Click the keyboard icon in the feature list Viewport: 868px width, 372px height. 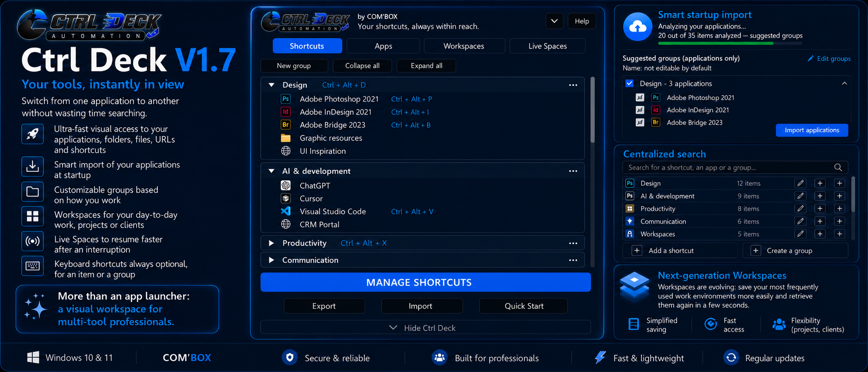click(x=33, y=266)
